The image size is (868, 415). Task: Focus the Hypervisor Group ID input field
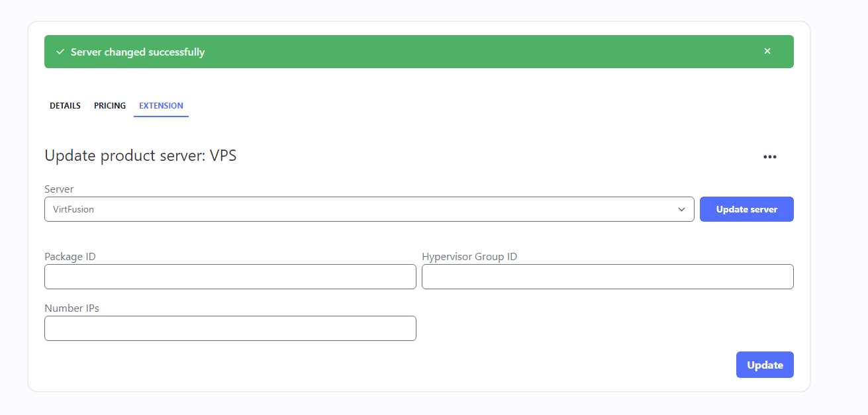[x=607, y=277]
